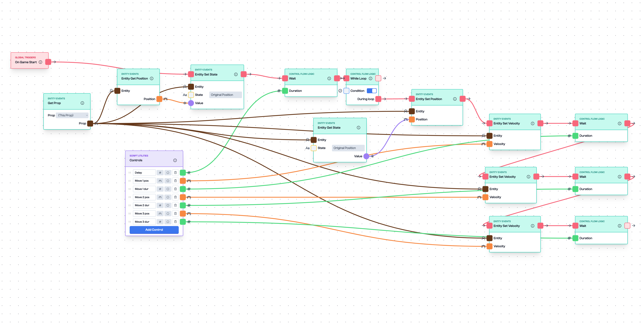The height and width of the screenshot is (327, 644).
Task: Delete the Move 1 pos control
Action: point(175,181)
